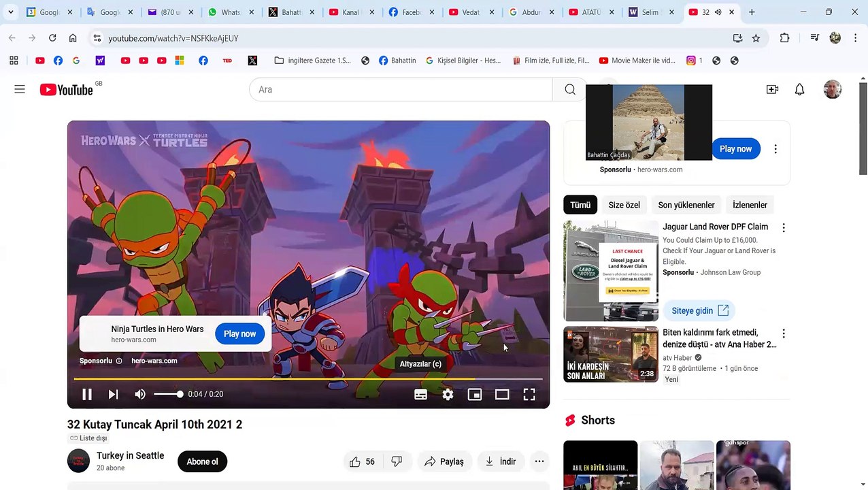This screenshot has width=868, height=490.
Task: Open Jaguar Land Rover ad thumbnail
Action: 611,271
